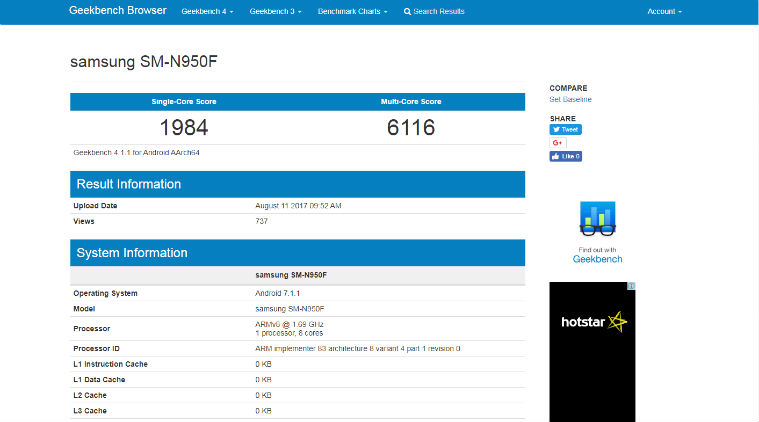The height and width of the screenshot is (422, 759).
Task: Open the Account dropdown menu
Action: coord(664,12)
